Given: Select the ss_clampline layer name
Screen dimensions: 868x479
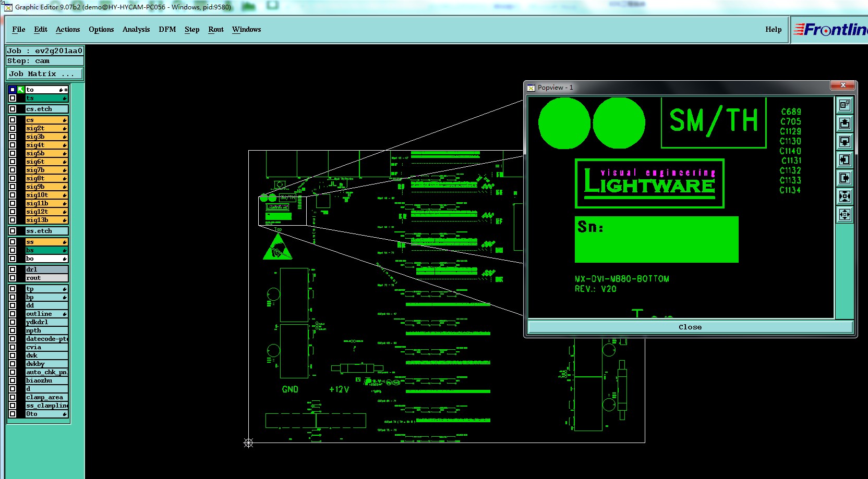Looking at the screenshot, I should point(47,406).
